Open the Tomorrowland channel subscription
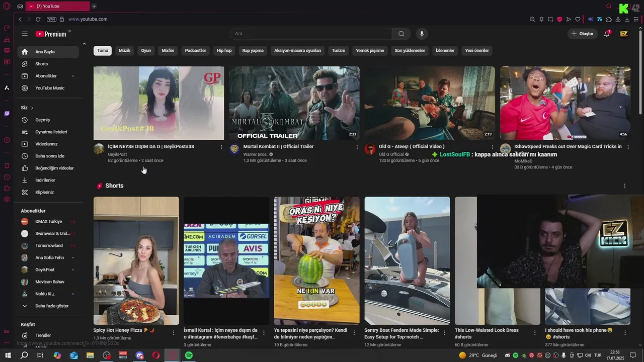 [x=48, y=245]
